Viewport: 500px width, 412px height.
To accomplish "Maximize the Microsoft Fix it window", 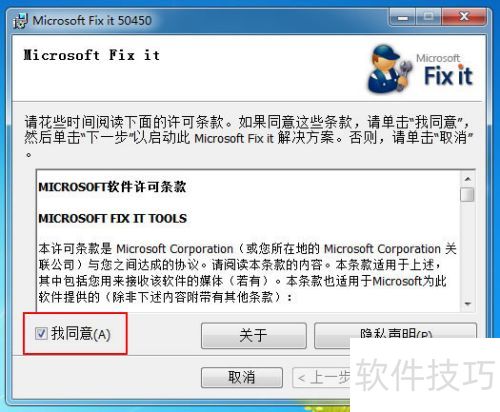I will [x=429, y=17].
